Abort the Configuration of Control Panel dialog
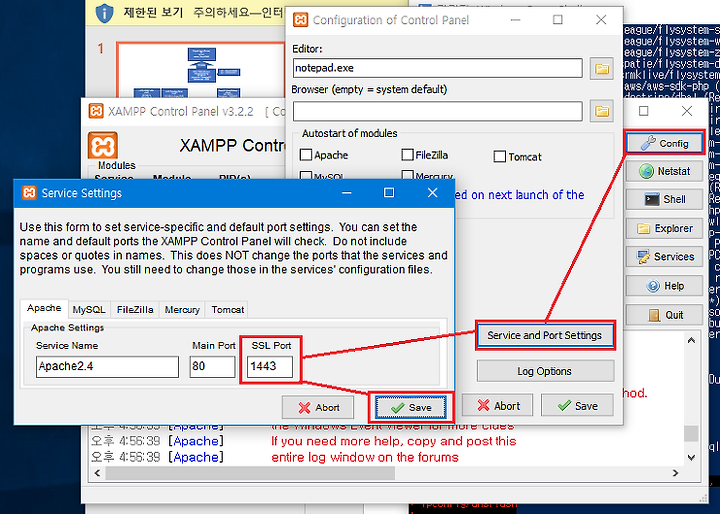 (x=497, y=406)
